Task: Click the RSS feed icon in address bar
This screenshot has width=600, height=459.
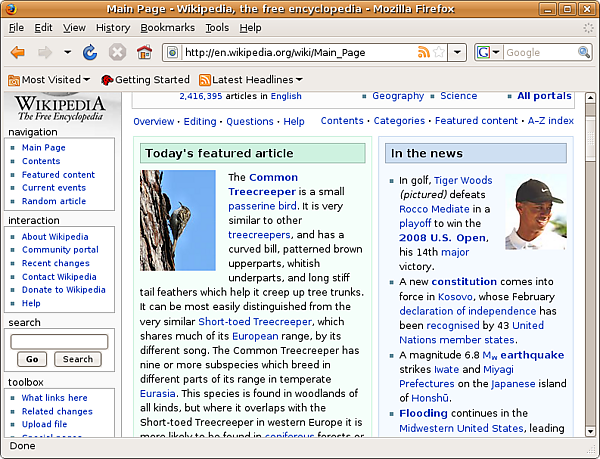Action: point(424,52)
